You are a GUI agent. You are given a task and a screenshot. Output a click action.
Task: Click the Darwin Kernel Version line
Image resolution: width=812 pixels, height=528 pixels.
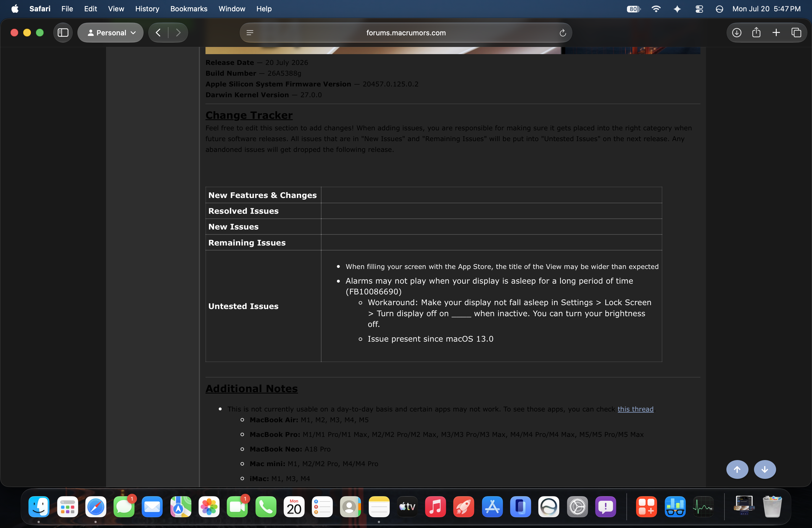click(263, 95)
